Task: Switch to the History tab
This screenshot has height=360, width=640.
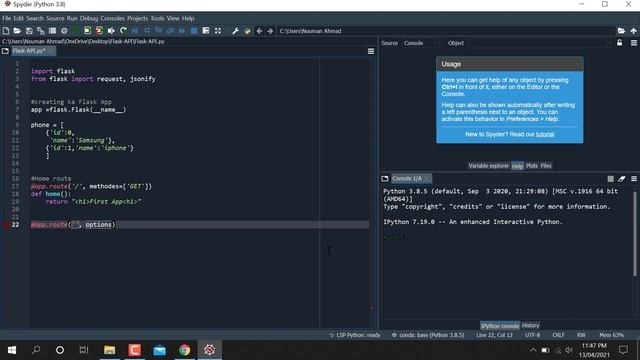Action: [530, 325]
